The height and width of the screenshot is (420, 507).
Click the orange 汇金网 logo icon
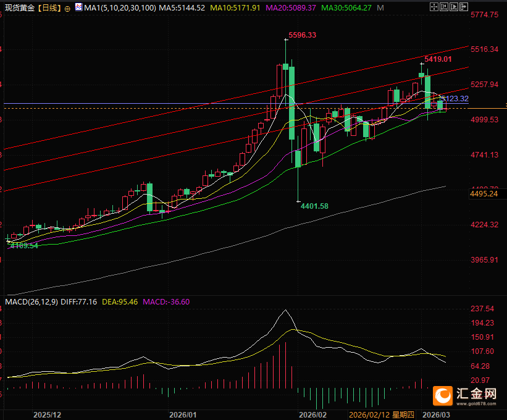pos(443,396)
